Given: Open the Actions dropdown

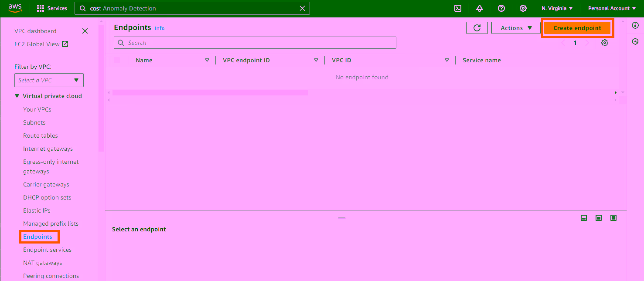Looking at the screenshot, I should [x=516, y=27].
